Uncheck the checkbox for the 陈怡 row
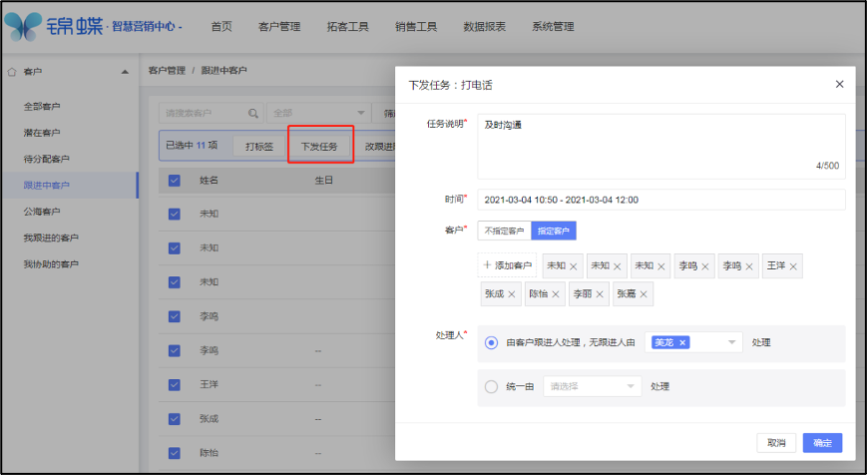 pos(175,453)
